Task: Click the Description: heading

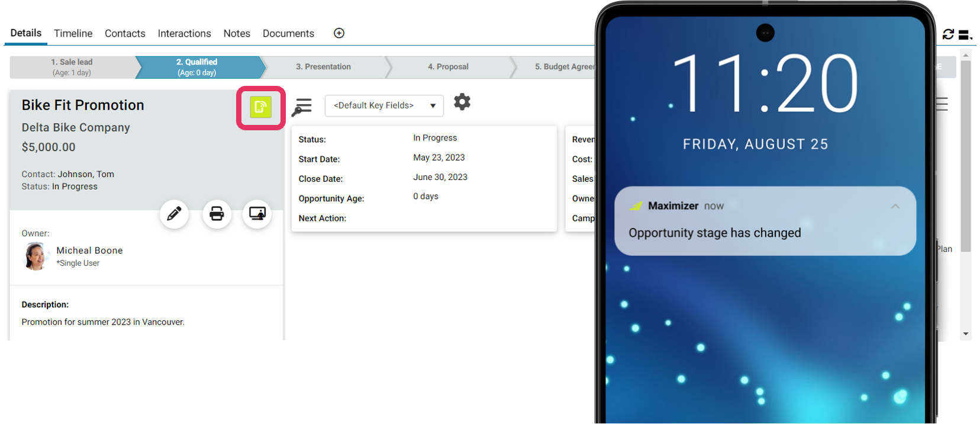Action: pos(45,304)
